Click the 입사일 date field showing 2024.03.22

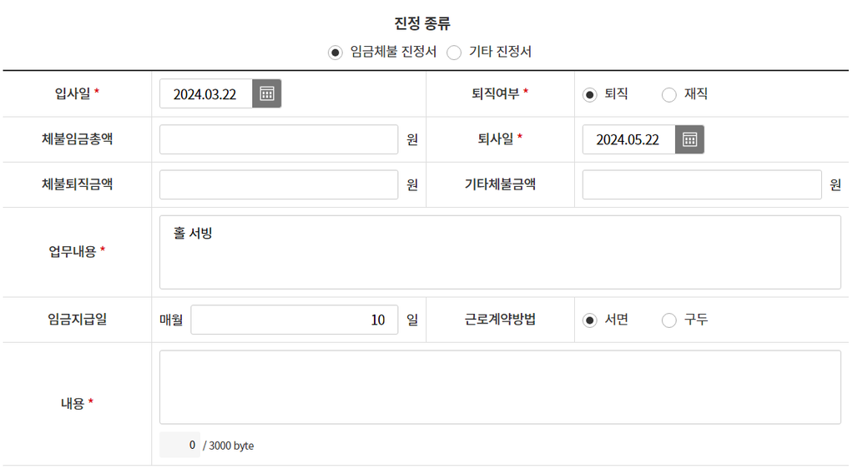(205, 94)
